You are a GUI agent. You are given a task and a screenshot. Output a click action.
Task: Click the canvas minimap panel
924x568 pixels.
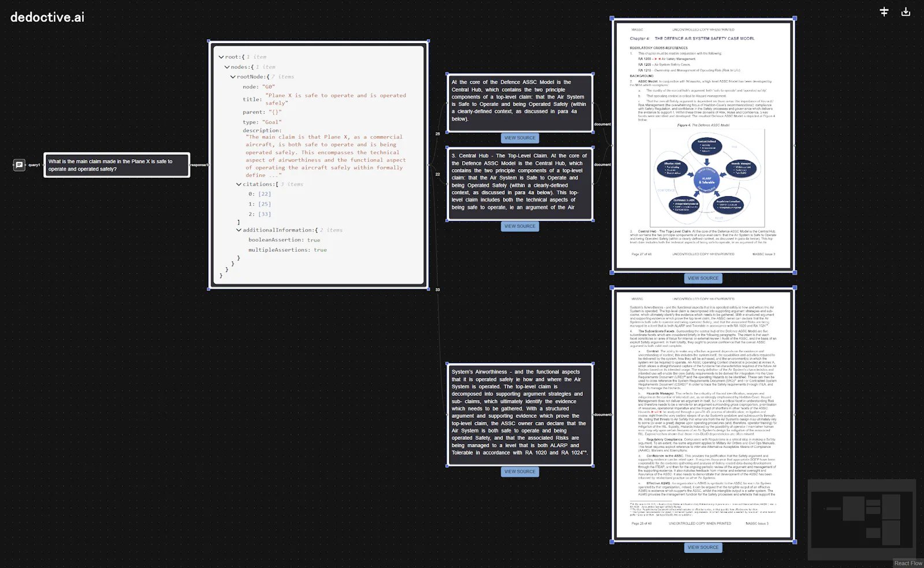pos(862,519)
